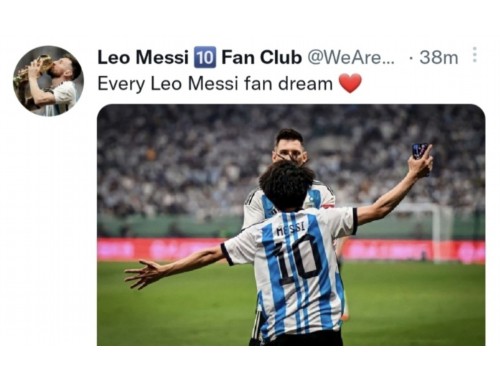Open the three-dot more options menu
500x380 pixels.
coord(475,55)
